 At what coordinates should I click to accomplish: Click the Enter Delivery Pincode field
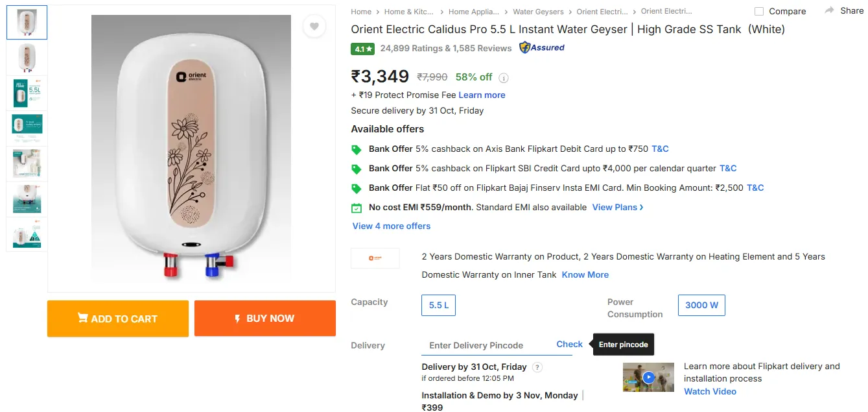click(x=486, y=345)
